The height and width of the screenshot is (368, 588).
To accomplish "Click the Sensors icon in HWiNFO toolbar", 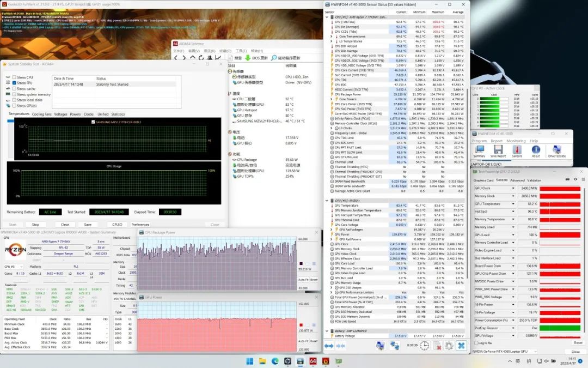I will 518,150.
